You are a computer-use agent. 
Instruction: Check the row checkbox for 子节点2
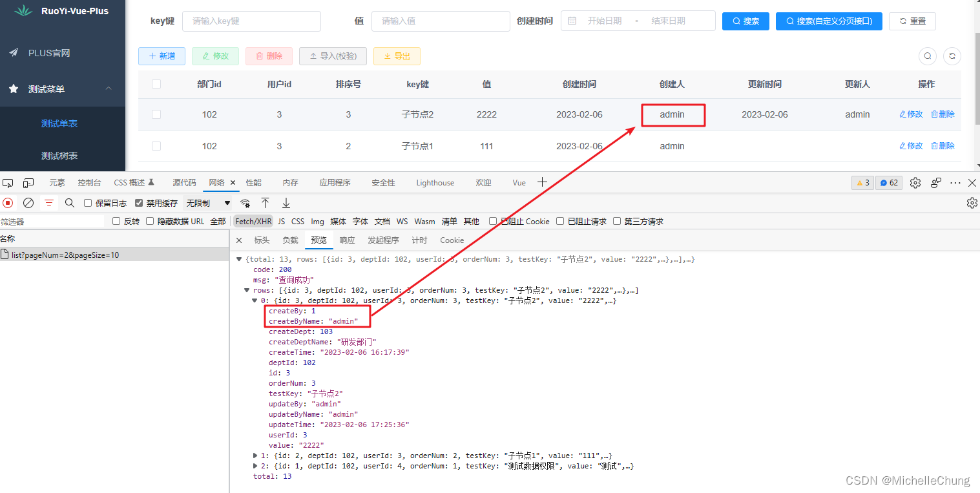(156, 114)
